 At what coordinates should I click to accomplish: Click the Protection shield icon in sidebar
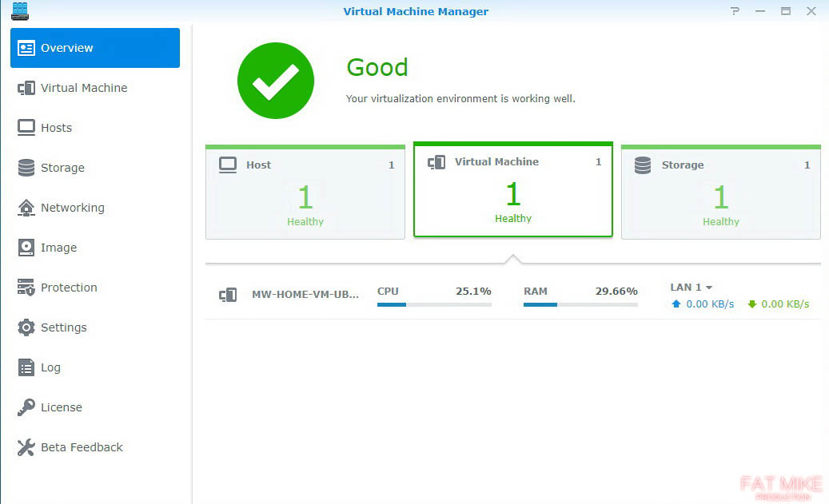26,288
